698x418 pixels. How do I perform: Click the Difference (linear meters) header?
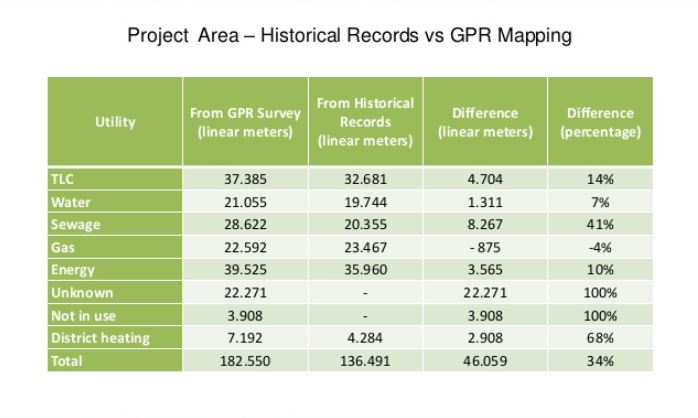tap(484, 122)
